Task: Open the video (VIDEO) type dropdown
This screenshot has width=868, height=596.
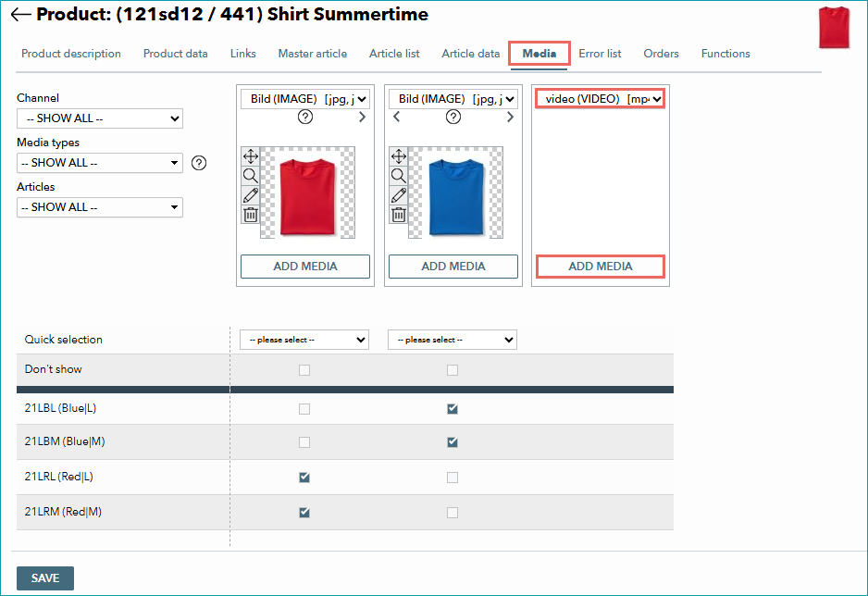Action: tap(601, 99)
